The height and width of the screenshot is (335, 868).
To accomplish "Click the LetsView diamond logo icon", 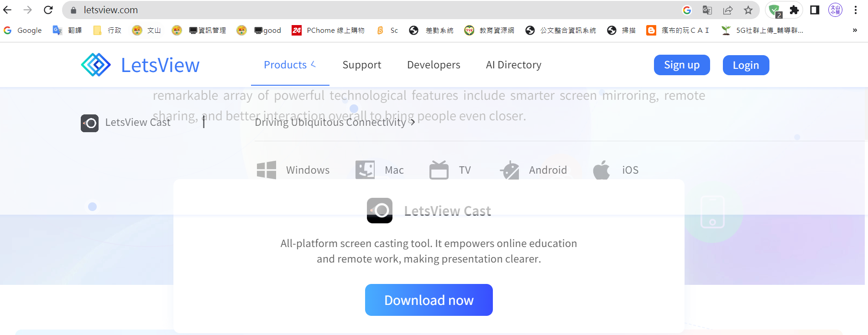I will coord(96,65).
